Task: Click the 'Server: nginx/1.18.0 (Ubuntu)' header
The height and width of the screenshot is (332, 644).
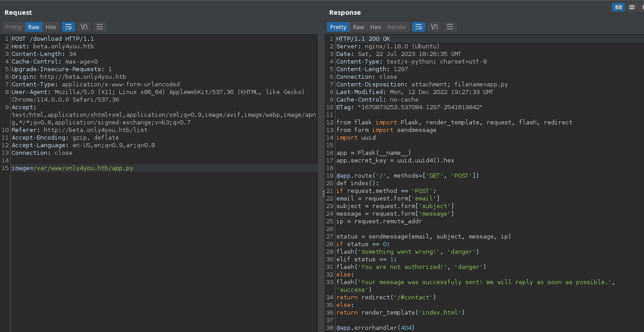Action: pyautogui.click(x=388, y=47)
